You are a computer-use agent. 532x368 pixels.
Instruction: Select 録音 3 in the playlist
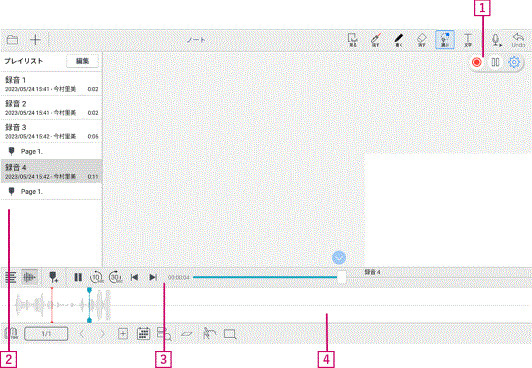pos(51,131)
